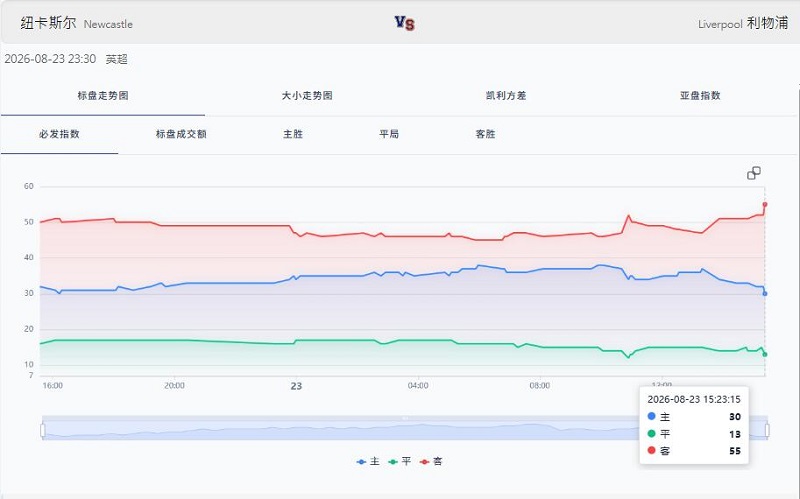
Task: Click the right handle of the zoom slider
Action: (x=767, y=430)
